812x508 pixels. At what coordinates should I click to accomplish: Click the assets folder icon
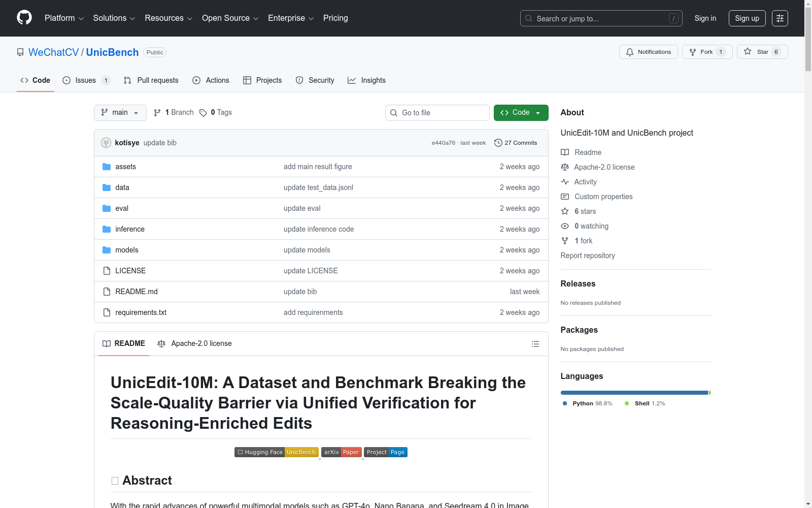(x=107, y=167)
